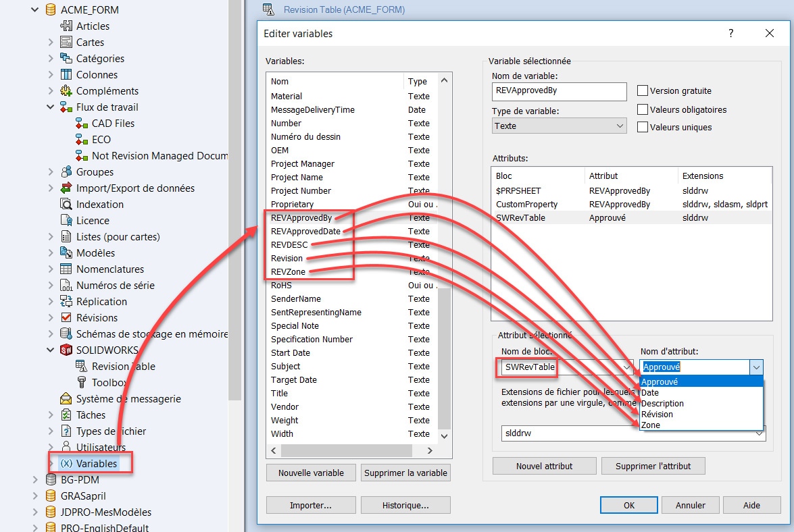
Task: Click the Indexation magnifier icon
Action: pyautogui.click(x=66, y=204)
